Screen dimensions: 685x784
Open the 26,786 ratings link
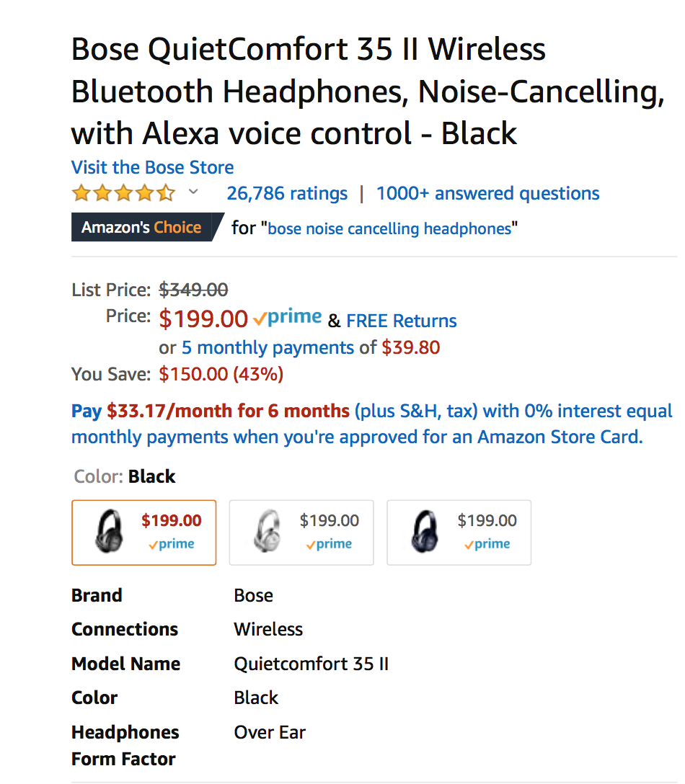click(x=287, y=193)
